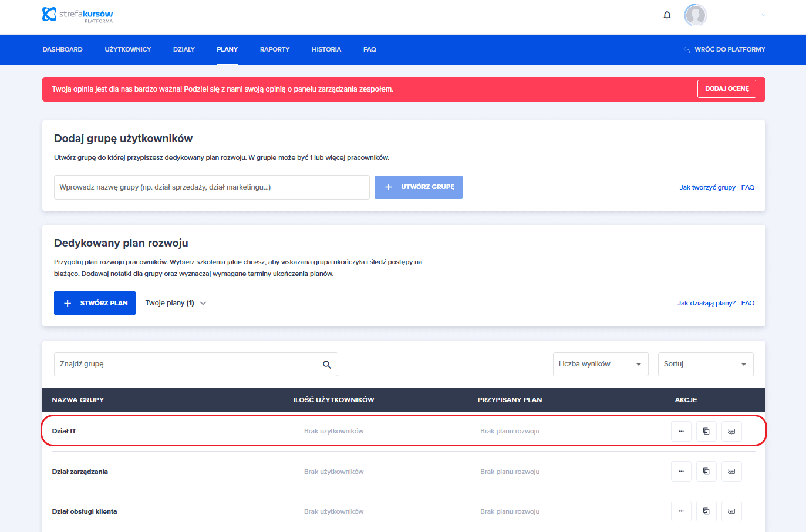Image resolution: width=806 pixels, height=532 pixels.
Task: Open three-dot menu for Dział obsługi klienta
Action: coord(681,511)
